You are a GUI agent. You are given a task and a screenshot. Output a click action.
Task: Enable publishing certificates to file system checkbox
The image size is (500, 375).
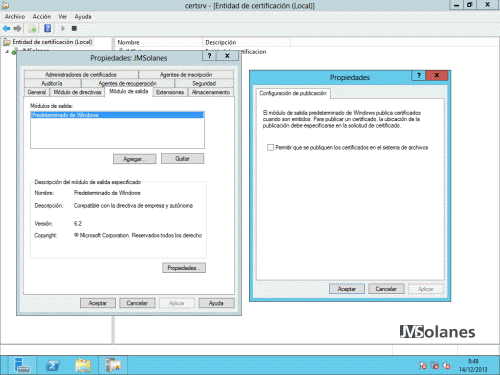click(x=270, y=147)
